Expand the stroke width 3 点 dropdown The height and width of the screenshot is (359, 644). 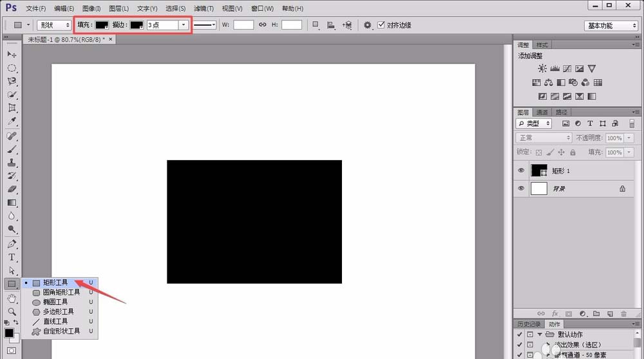[184, 25]
